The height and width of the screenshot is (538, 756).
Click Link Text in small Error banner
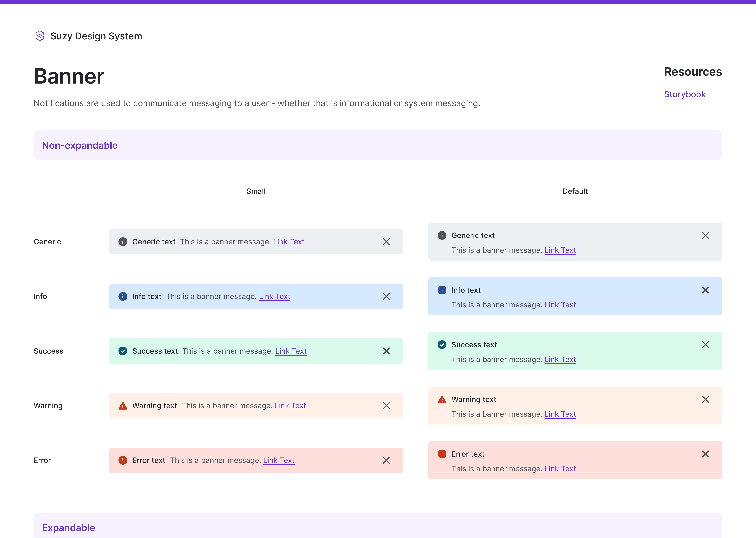pyautogui.click(x=279, y=461)
